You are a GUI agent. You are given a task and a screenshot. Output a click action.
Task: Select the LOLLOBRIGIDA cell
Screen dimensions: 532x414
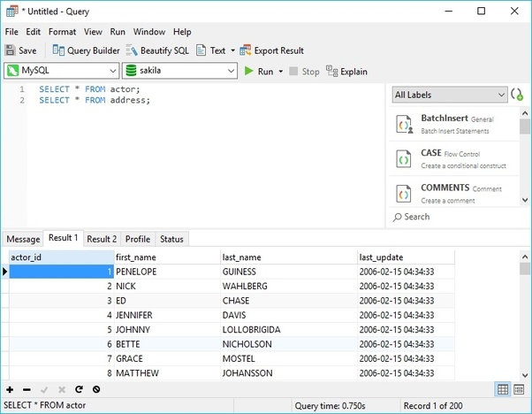289,330
